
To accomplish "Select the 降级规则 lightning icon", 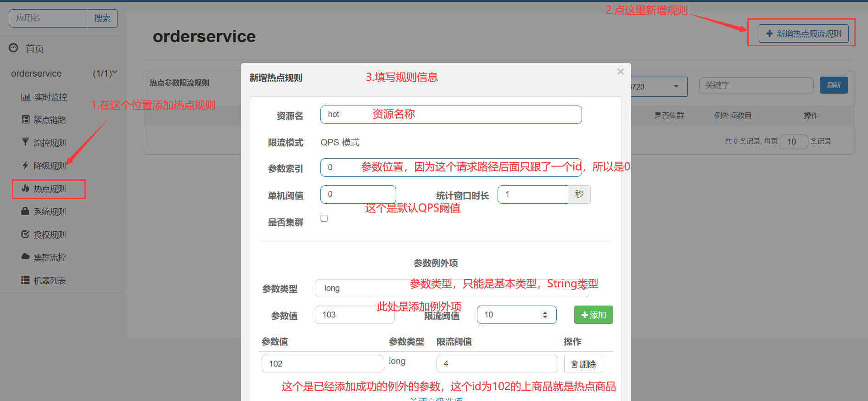I will [x=25, y=165].
